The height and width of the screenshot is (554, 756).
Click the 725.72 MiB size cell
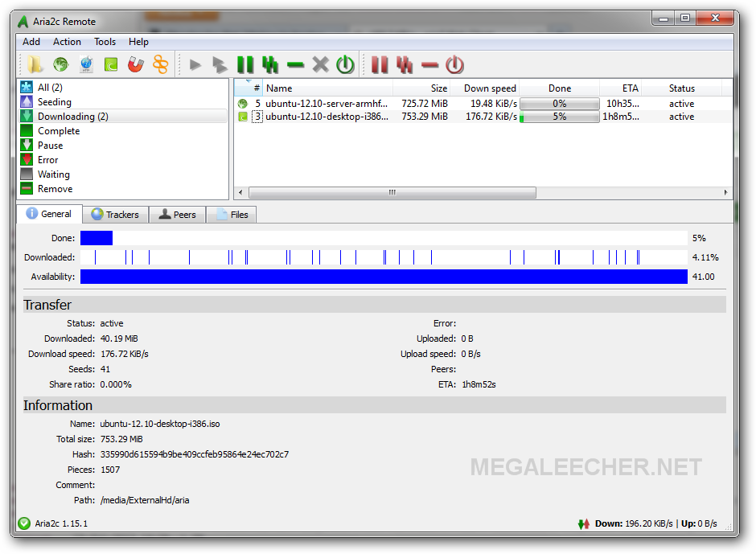coord(425,104)
